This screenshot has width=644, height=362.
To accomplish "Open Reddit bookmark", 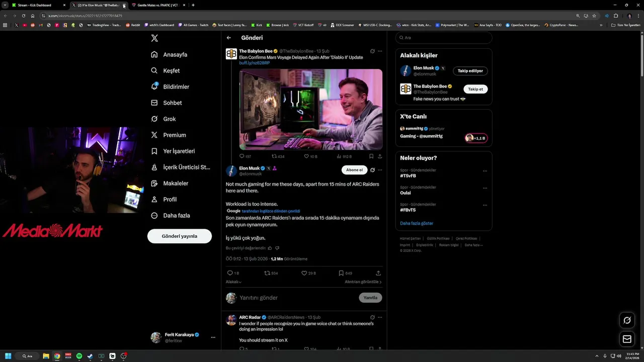I will pyautogui.click(x=133, y=25).
